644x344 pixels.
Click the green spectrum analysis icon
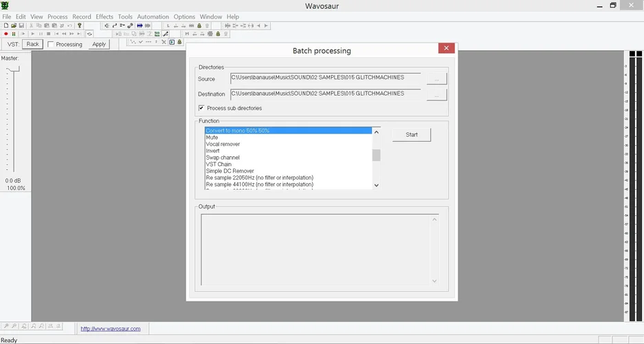click(157, 34)
